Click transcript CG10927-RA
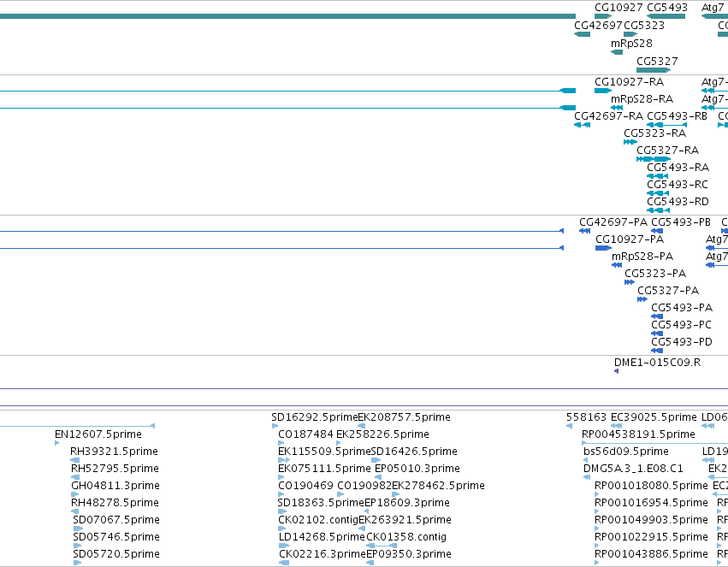This screenshot has height=567, width=728. click(602, 91)
